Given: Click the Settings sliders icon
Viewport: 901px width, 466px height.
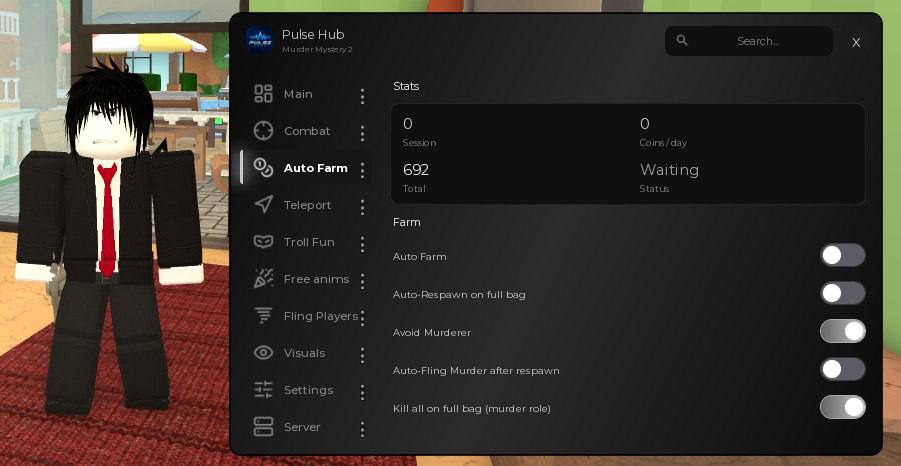Looking at the screenshot, I should click(x=263, y=390).
